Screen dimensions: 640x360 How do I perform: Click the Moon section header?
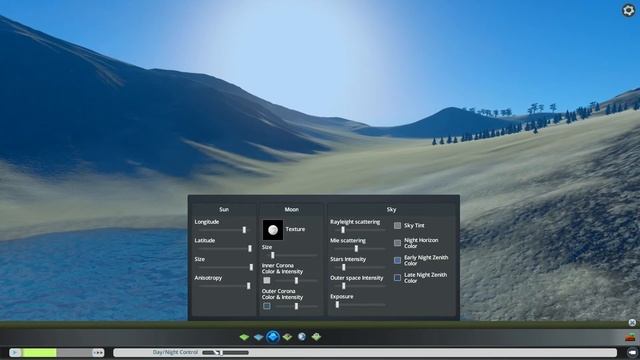click(291, 209)
